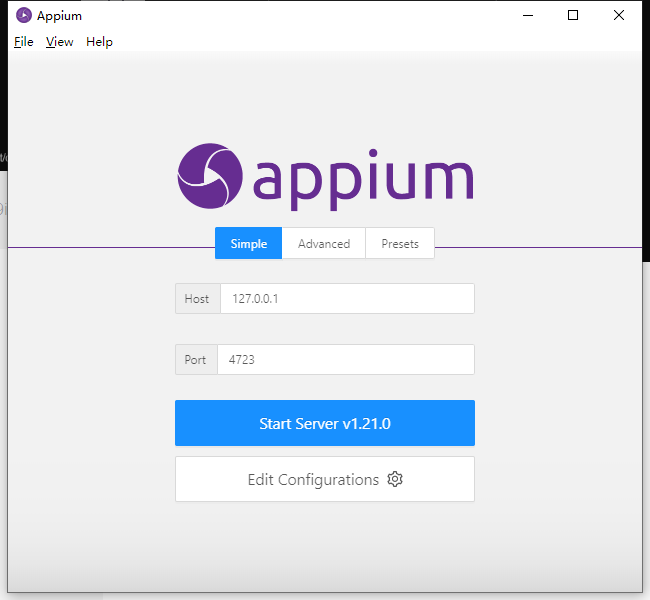The image size is (650, 600).
Task: Minimize the Appium window
Action: click(528, 15)
